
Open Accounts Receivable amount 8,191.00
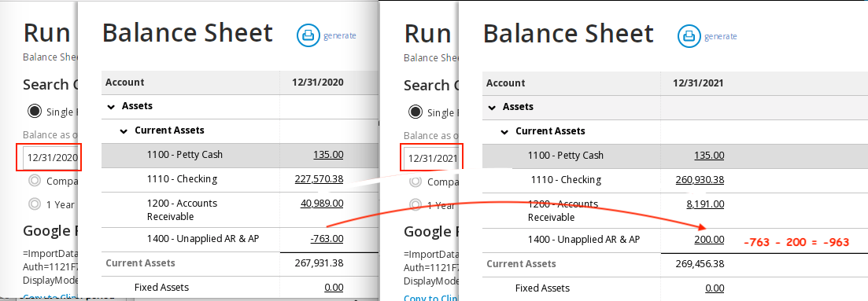click(705, 204)
